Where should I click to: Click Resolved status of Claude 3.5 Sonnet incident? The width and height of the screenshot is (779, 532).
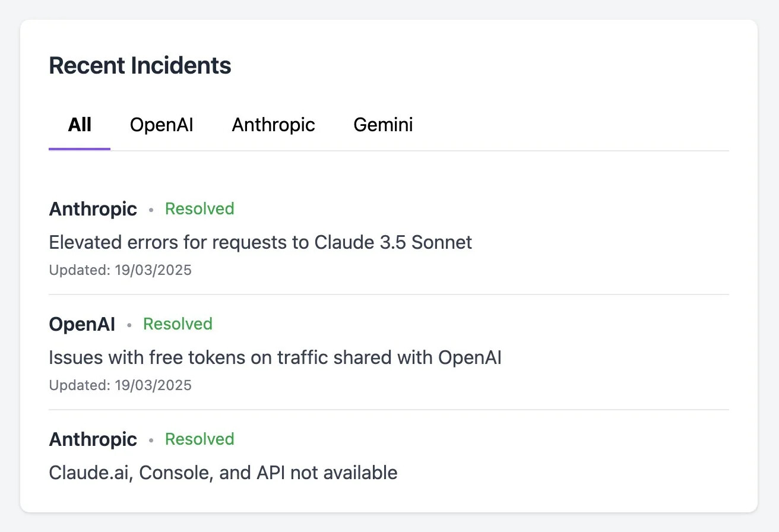coord(199,209)
